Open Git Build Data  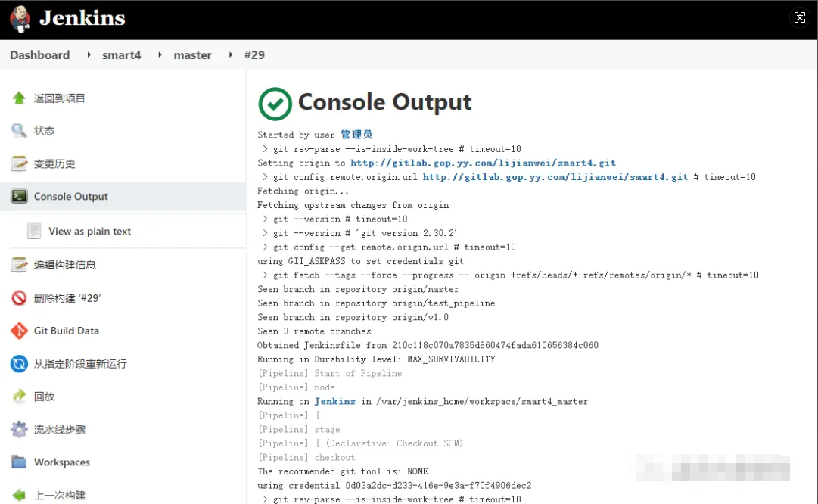point(67,331)
